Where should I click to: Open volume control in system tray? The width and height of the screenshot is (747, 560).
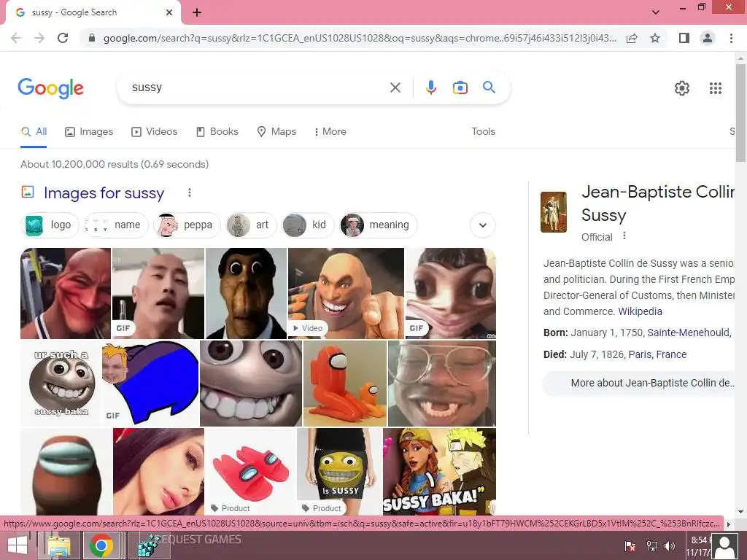[670, 545]
